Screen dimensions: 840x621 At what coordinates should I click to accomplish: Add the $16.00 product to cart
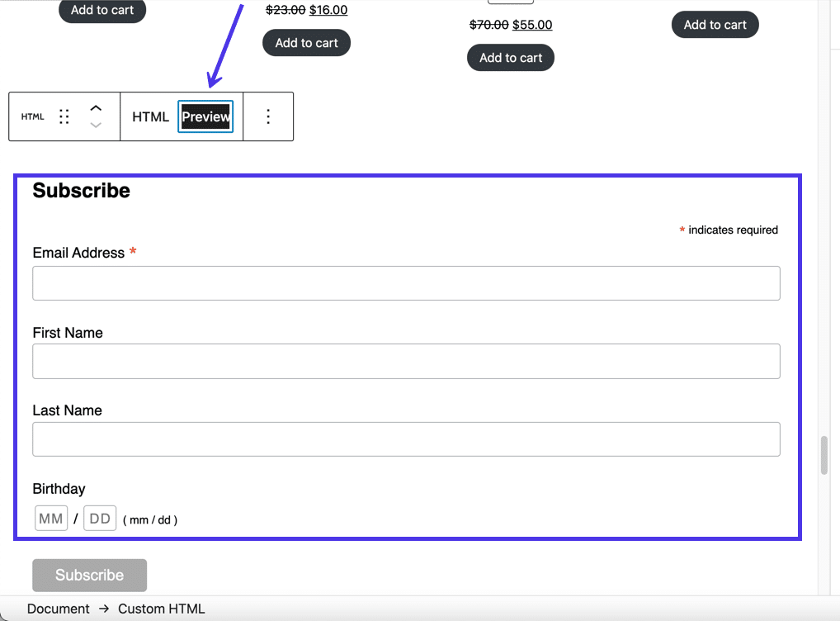pyautogui.click(x=306, y=43)
